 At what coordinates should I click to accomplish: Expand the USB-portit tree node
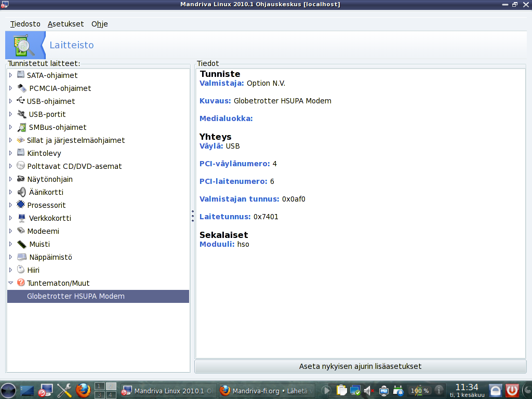[x=10, y=114]
